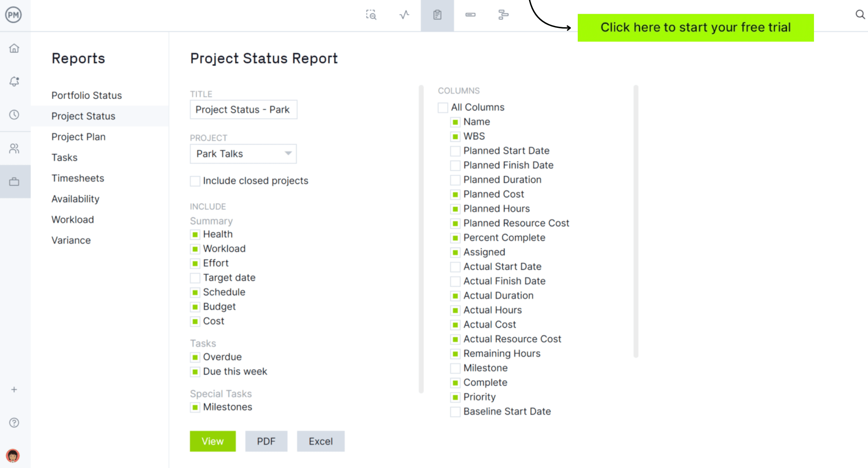Toggle the Target date checkbox under Summary
The image size is (868, 468).
click(x=195, y=277)
